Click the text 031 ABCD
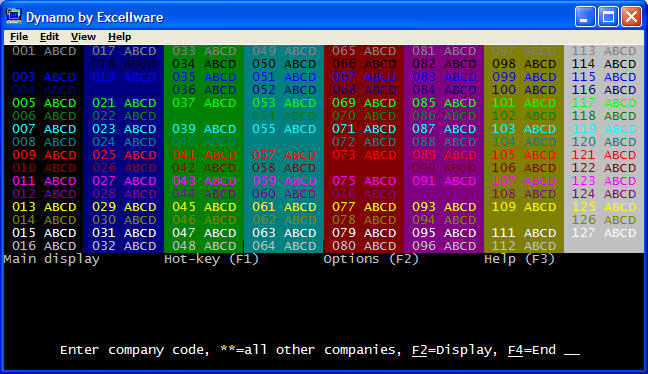Viewport: 648px width, 374px height. coord(124,233)
